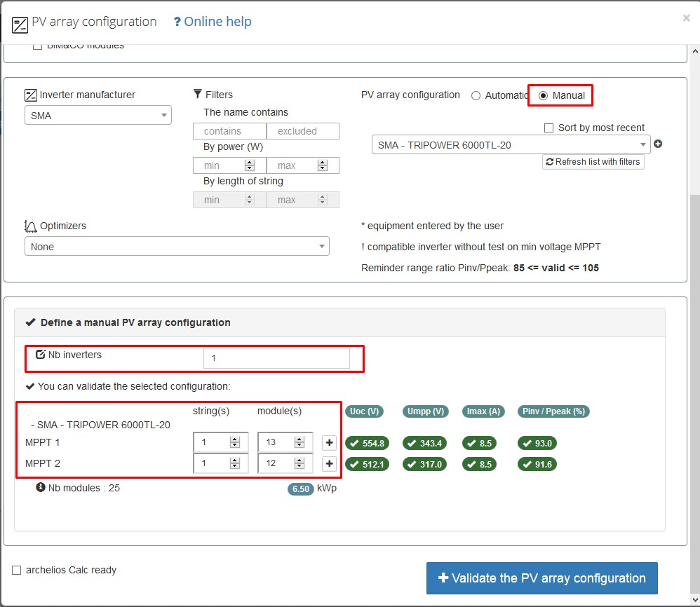Click Validate the PV array configuration button

click(x=542, y=578)
